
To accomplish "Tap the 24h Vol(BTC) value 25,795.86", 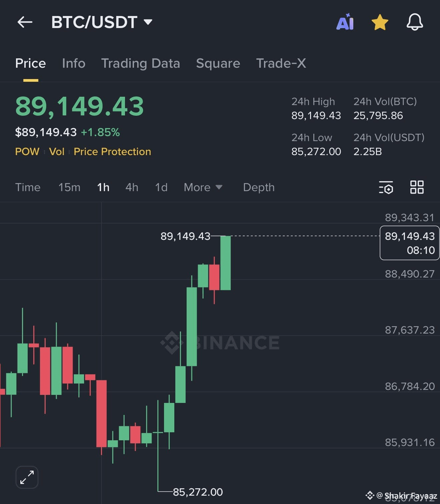I will (378, 116).
